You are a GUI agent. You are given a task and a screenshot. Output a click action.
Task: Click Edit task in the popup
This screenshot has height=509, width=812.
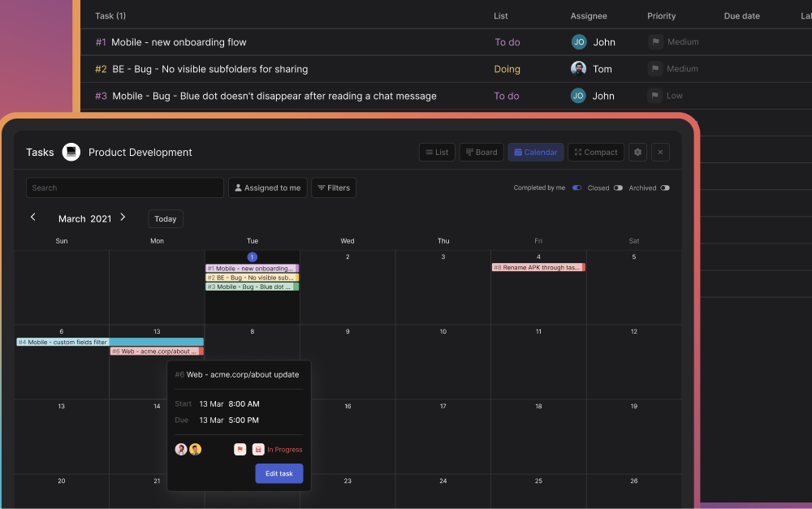[x=279, y=473]
